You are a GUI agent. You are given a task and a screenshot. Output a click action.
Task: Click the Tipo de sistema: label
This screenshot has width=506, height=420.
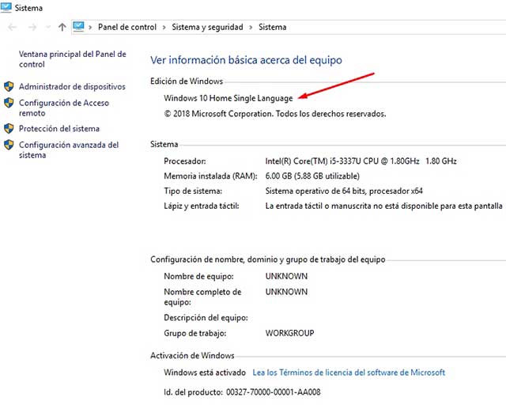pos(193,191)
